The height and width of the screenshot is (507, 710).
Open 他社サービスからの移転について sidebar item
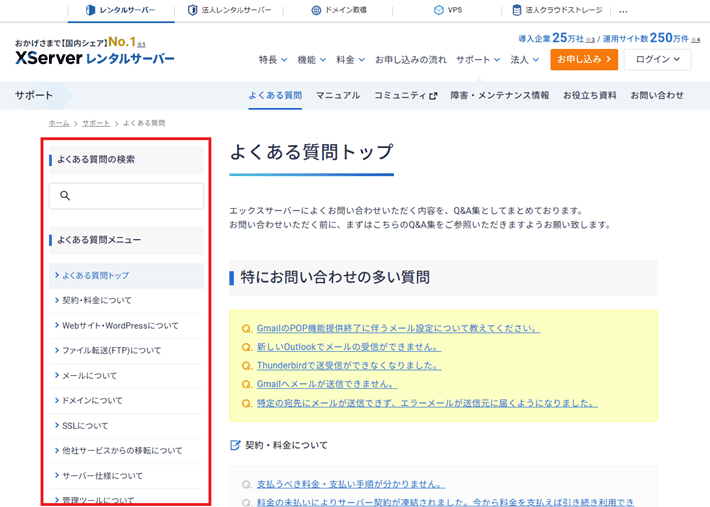126,451
